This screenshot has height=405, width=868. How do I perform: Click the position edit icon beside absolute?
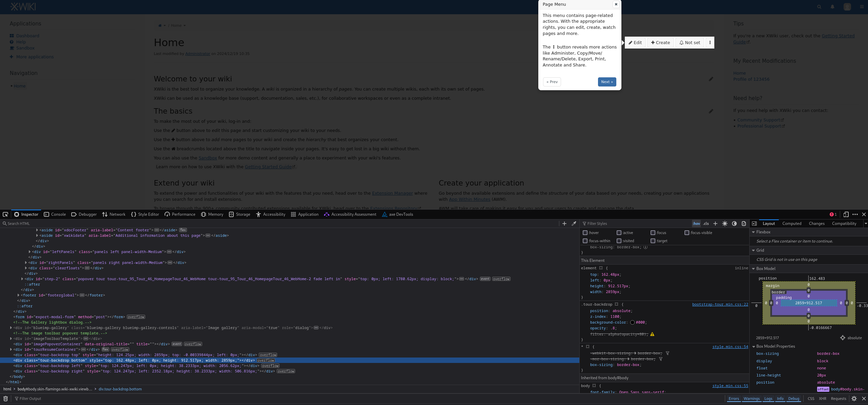[843, 337]
